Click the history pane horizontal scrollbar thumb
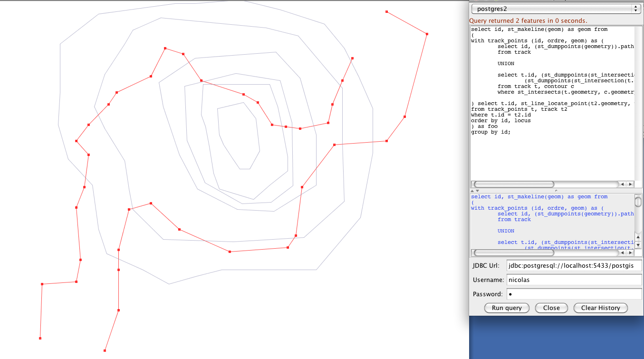 click(x=514, y=252)
